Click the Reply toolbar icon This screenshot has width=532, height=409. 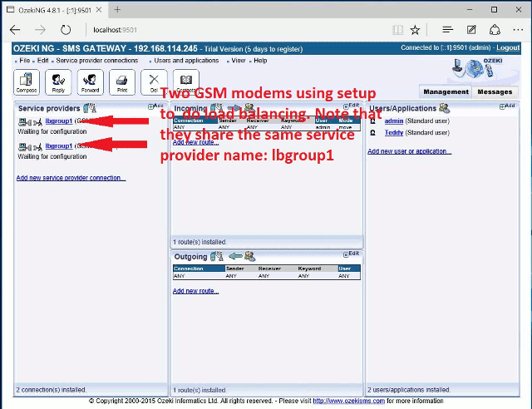[58, 81]
